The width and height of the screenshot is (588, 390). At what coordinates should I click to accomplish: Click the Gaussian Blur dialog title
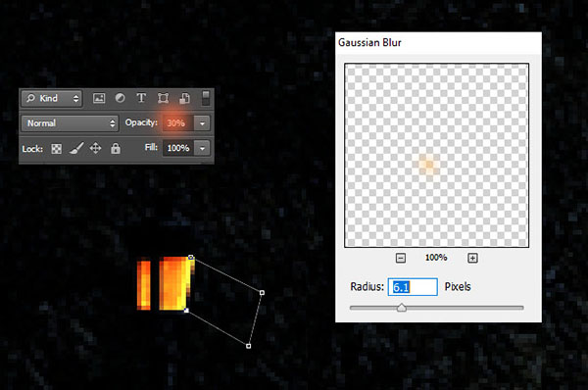[x=369, y=43]
